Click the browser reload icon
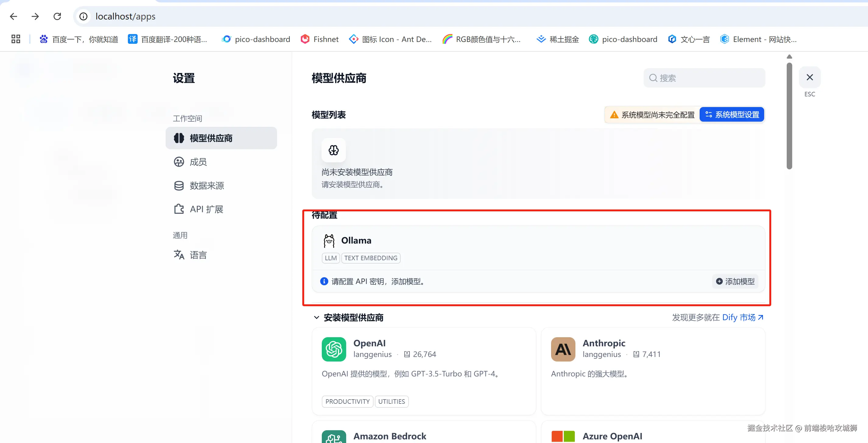868x443 pixels. pyautogui.click(x=57, y=16)
